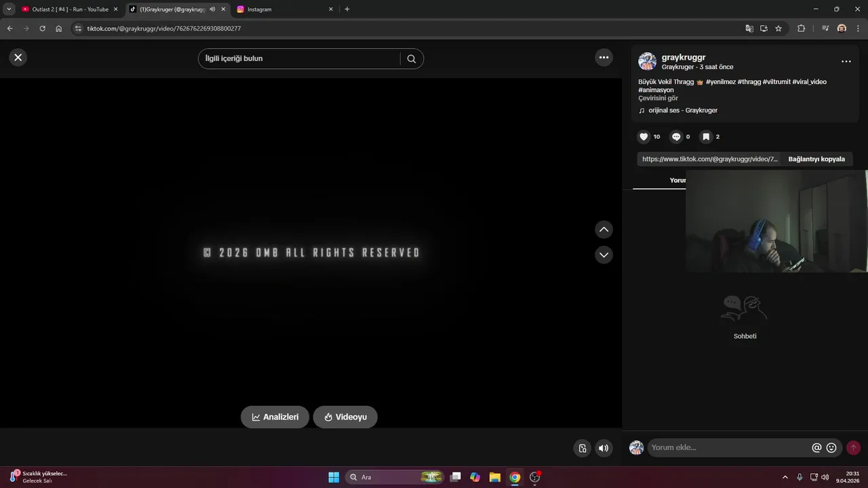Screen dimensions: 868x488
Task: Click the search magnifier in İlgili içeriği bulun
Action: pyautogui.click(x=411, y=59)
